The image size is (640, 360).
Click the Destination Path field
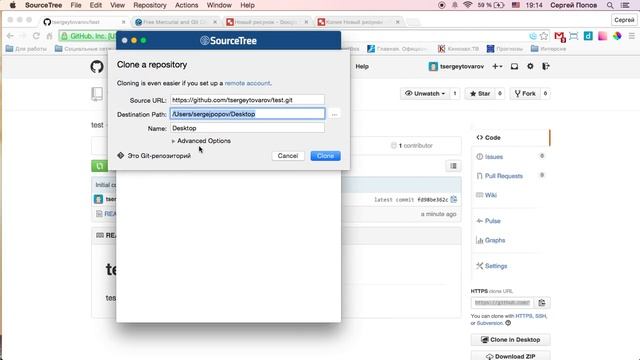(247, 114)
